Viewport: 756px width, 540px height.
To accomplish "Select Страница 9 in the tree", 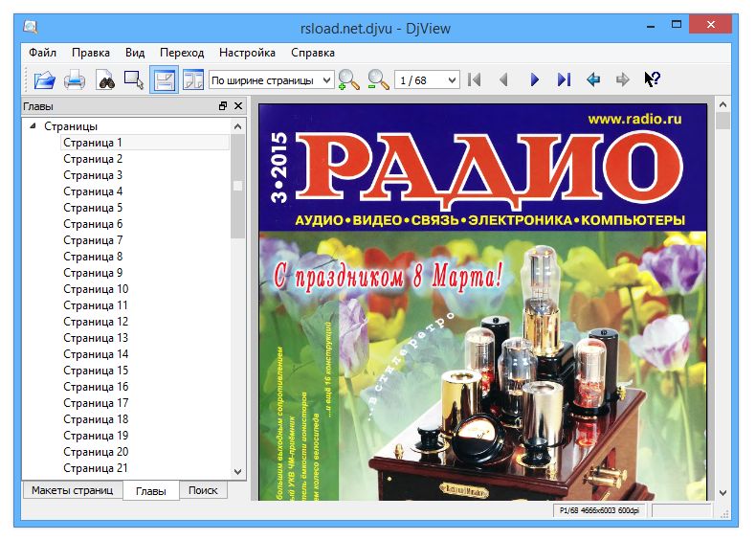I will point(93,273).
